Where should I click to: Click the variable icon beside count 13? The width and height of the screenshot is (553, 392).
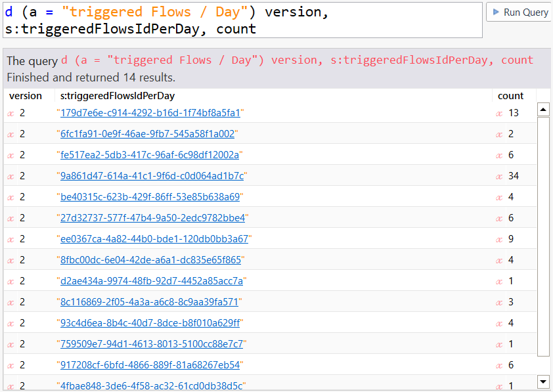pyautogui.click(x=499, y=113)
